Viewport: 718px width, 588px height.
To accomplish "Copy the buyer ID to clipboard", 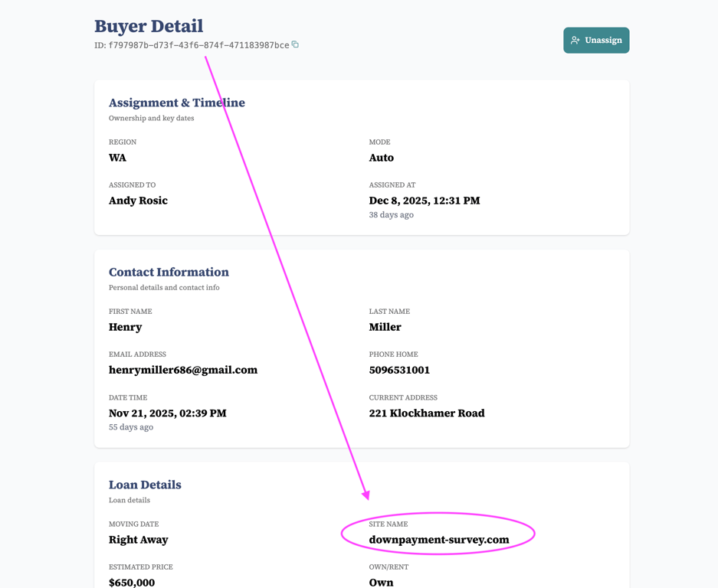I will coord(295,44).
